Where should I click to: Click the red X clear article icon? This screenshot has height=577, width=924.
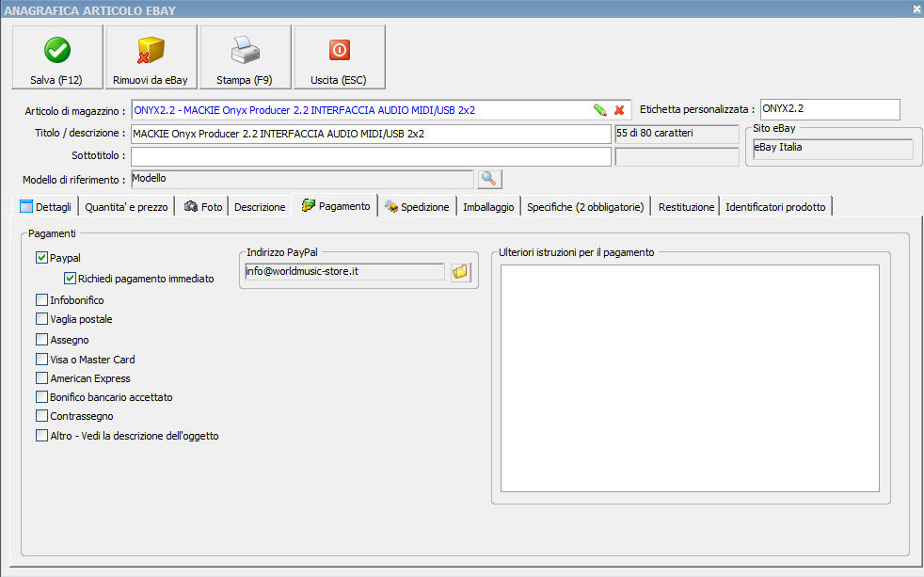point(619,110)
